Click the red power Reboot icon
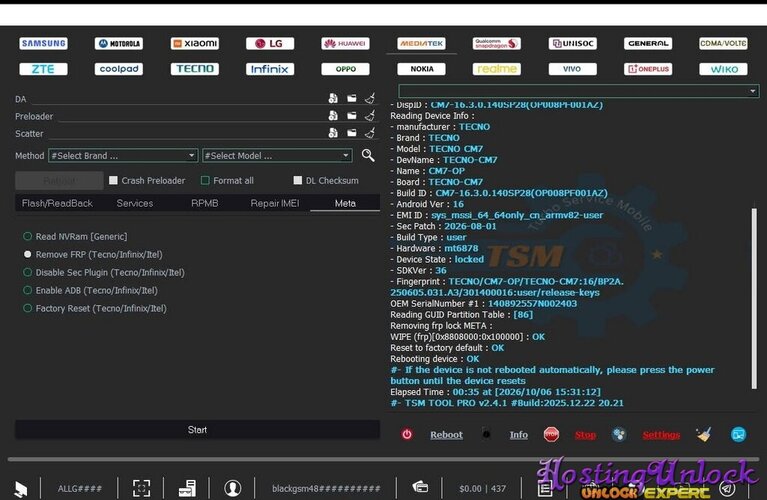767x500 pixels. click(x=407, y=434)
